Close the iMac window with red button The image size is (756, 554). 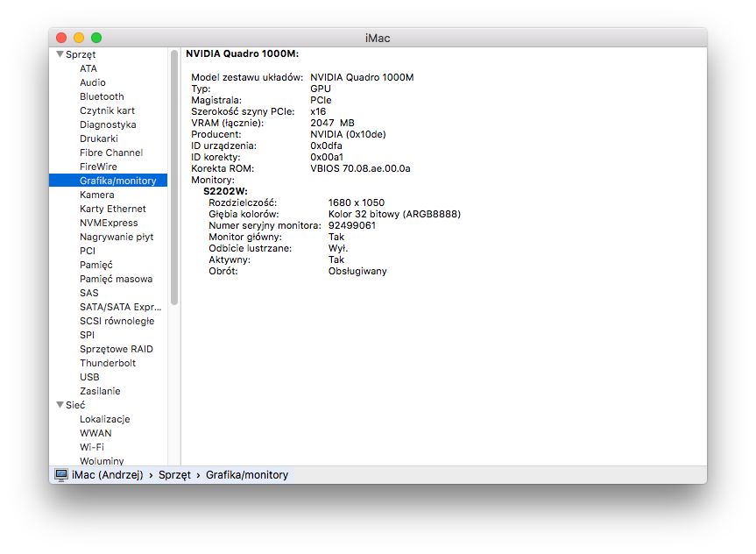61,38
